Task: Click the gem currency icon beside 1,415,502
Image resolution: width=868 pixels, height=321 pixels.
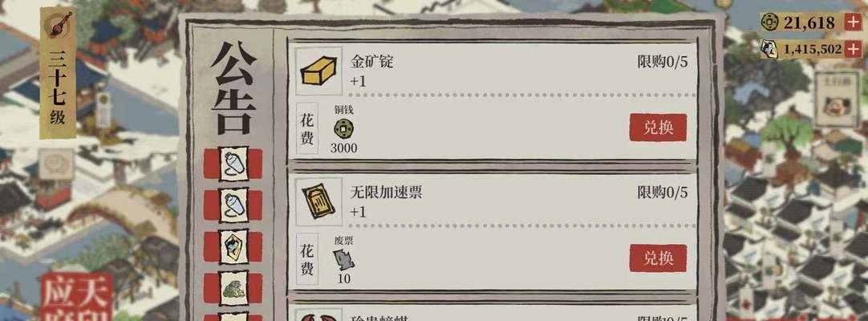Action: pyautogui.click(x=769, y=49)
